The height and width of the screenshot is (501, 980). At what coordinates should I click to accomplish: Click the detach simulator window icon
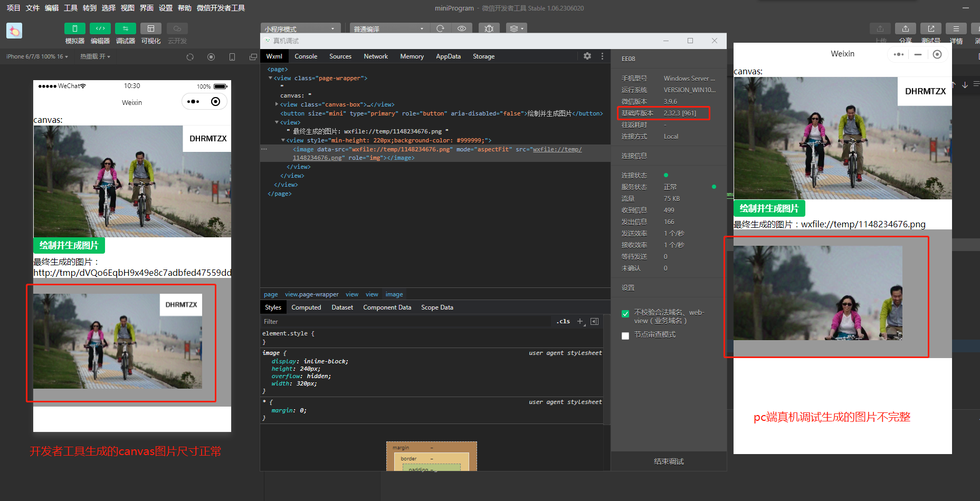(x=253, y=57)
